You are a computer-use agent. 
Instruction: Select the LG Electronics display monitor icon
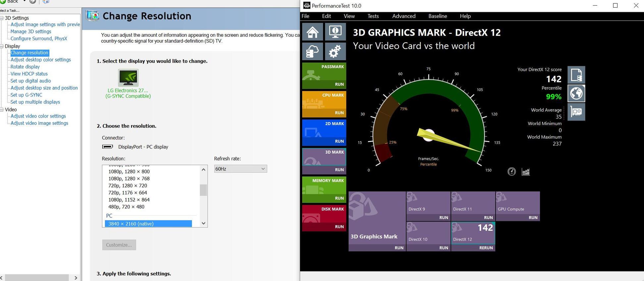128,78
